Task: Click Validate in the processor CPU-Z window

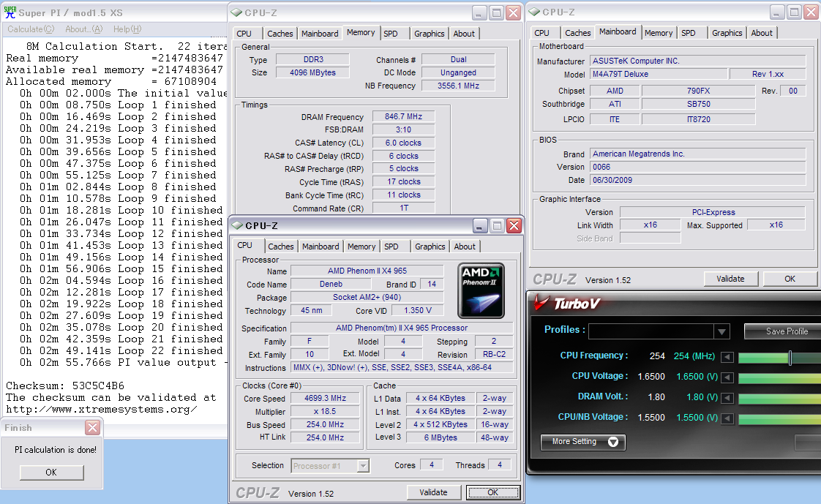Action: (x=433, y=492)
